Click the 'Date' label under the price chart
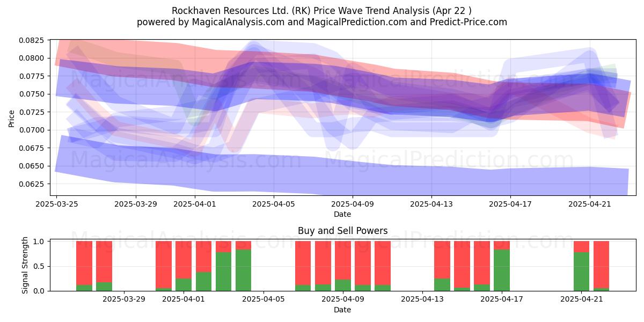This screenshot has width=644, height=322. [x=342, y=214]
